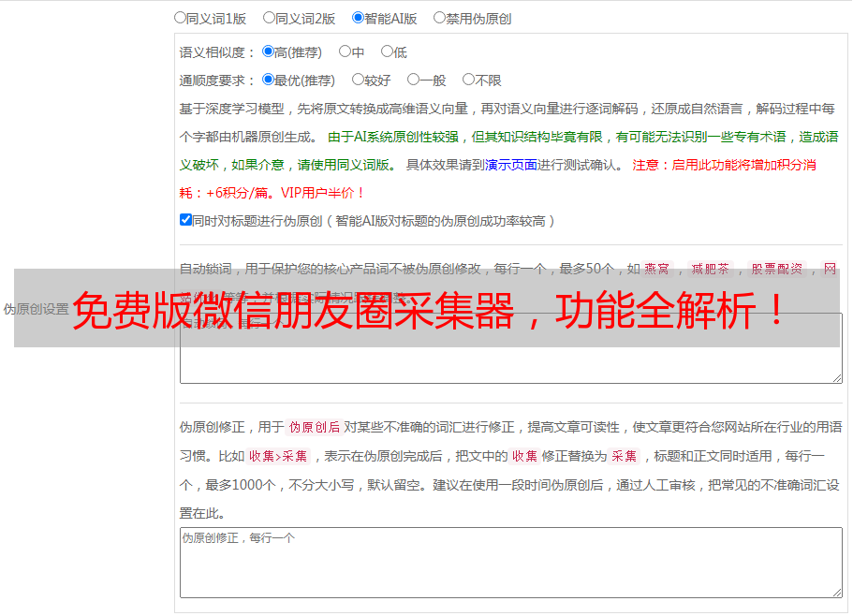Screen dimensions: 853x616
Task: Click into the 伪原创修正 textarea
Action: (x=511, y=563)
